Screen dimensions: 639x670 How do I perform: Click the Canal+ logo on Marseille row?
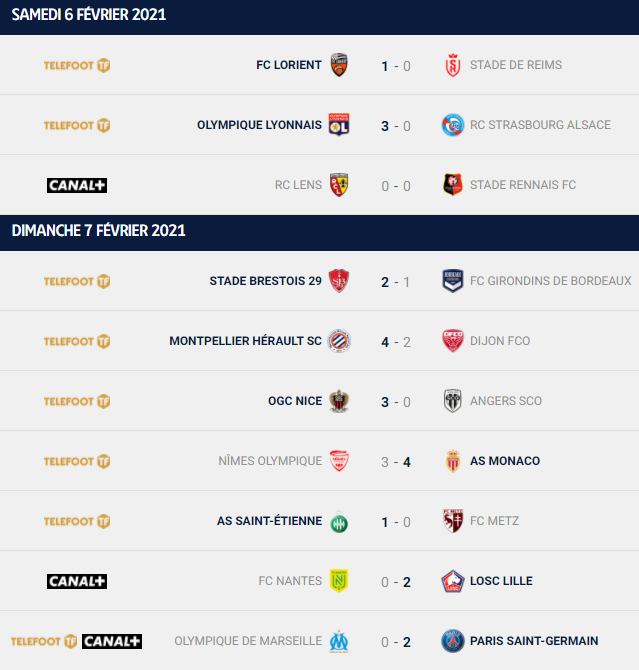point(112,641)
